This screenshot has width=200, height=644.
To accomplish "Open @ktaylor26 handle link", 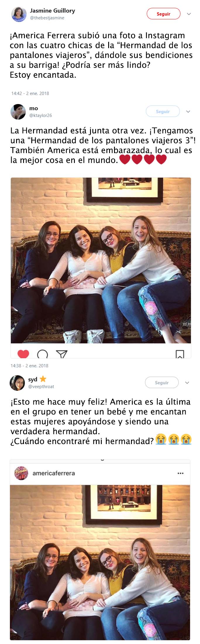I will click(x=40, y=115).
